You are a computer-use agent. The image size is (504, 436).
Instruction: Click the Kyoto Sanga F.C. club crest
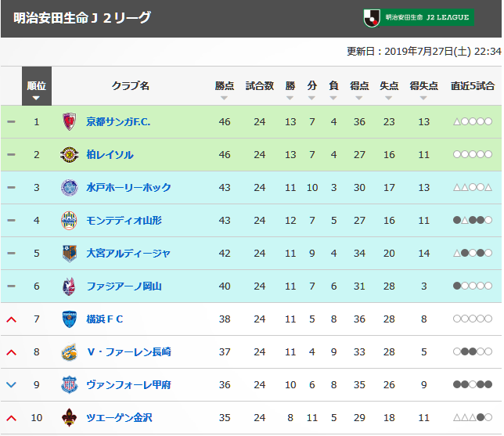click(69, 121)
